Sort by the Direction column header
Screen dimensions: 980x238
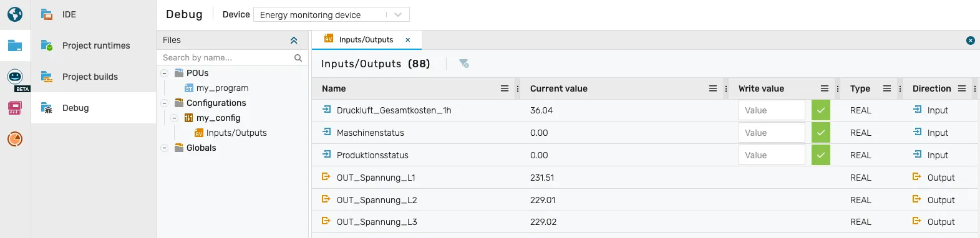coord(932,88)
